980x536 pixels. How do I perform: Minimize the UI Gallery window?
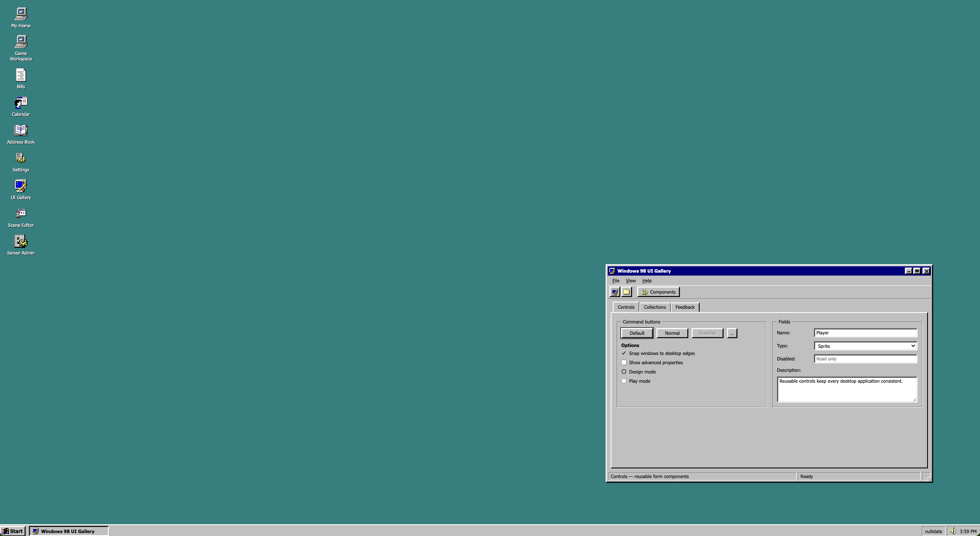908,271
